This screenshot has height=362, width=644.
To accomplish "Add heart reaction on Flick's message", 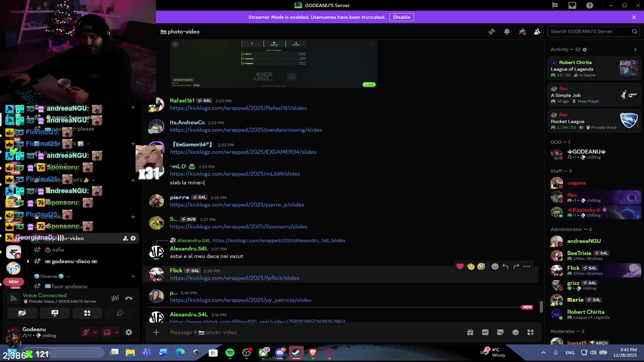I will pyautogui.click(x=460, y=266).
